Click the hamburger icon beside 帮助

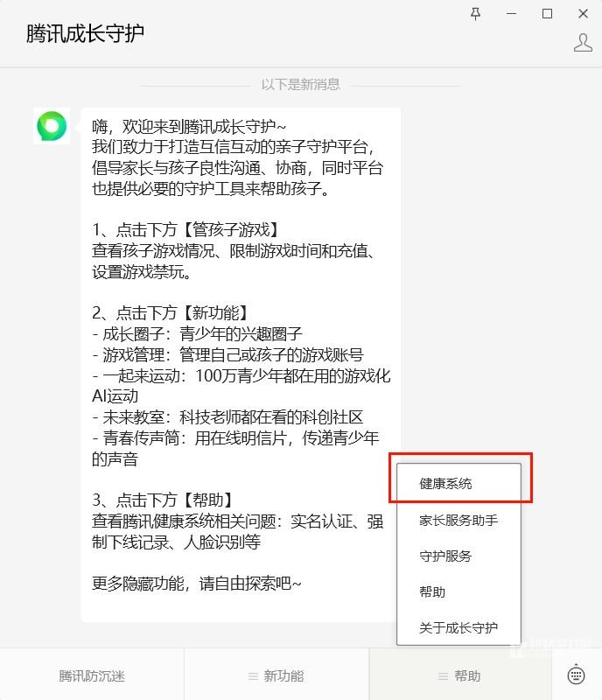tap(443, 676)
